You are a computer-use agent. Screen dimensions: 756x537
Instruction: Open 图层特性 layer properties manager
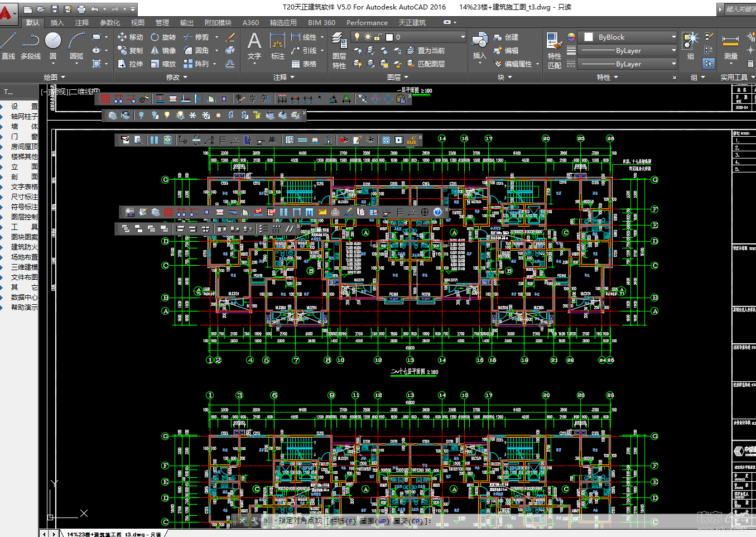point(339,50)
